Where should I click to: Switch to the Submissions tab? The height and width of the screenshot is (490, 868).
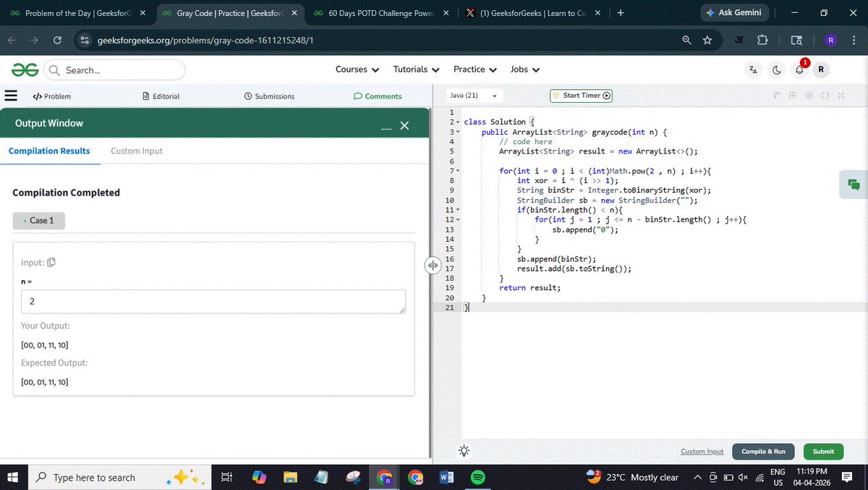click(270, 96)
